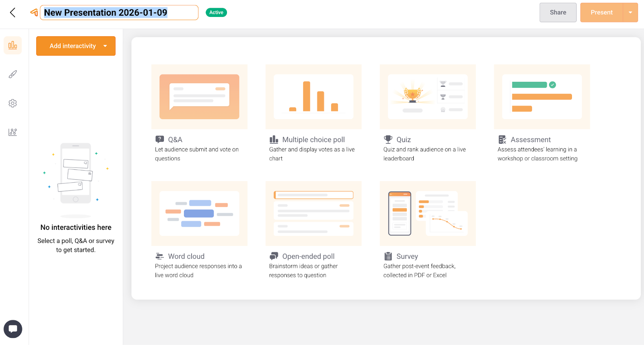Screen dimensions: 644x345
Task: Click the Share button
Action: click(558, 12)
